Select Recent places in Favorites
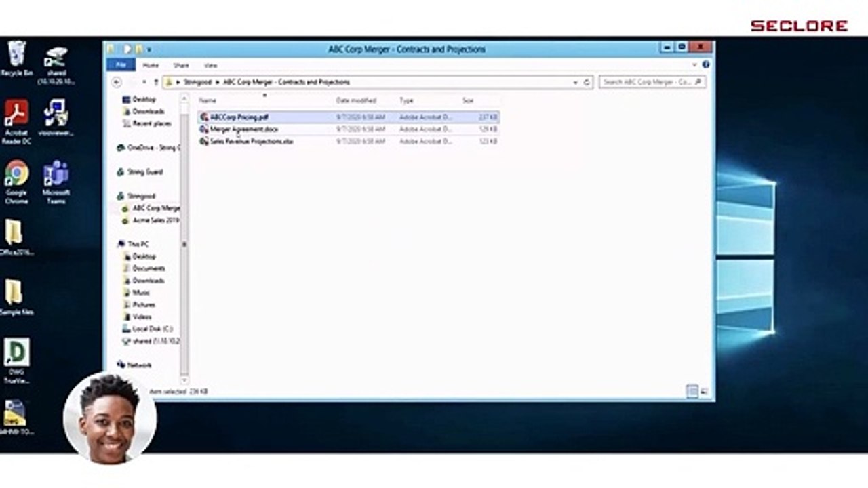Screen dimensions: 868x488 pyautogui.click(x=147, y=123)
